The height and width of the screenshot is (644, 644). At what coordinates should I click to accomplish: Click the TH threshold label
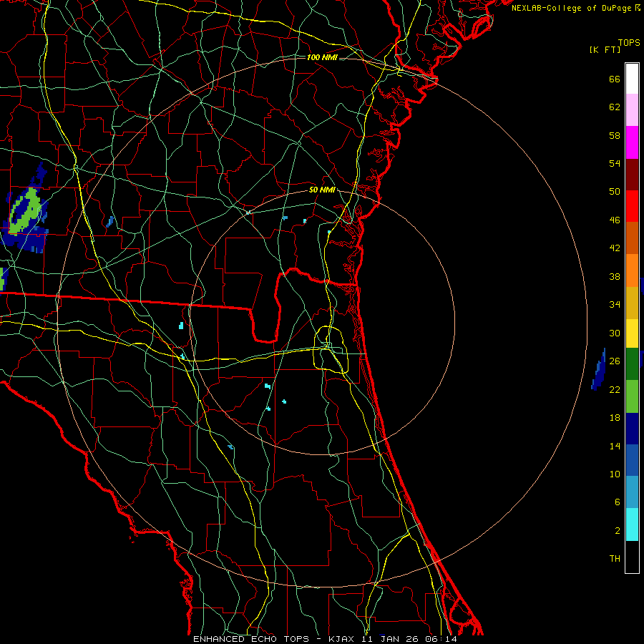pos(615,559)
